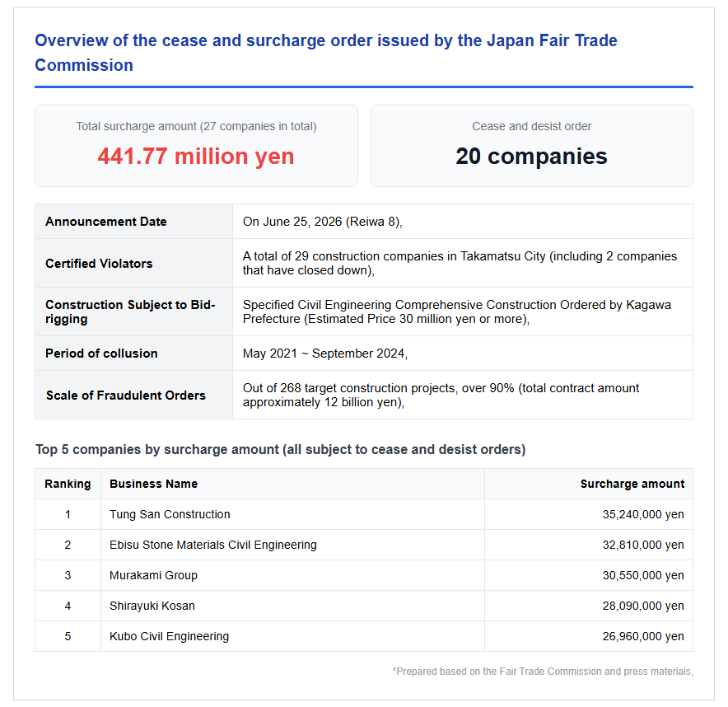Select the Kubo Civil Engineering row
This screenshot has width=728, height=707.
(x=364, y=636)
